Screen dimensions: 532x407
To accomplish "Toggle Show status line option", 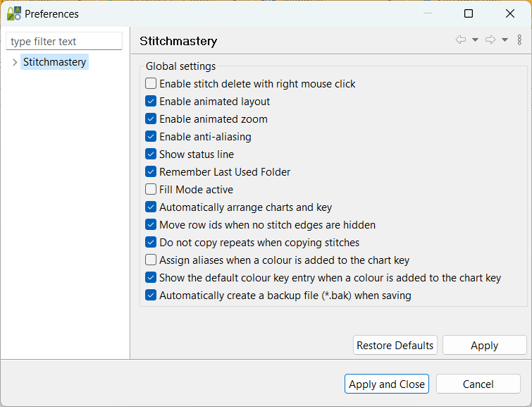I will tap(151, 154).
